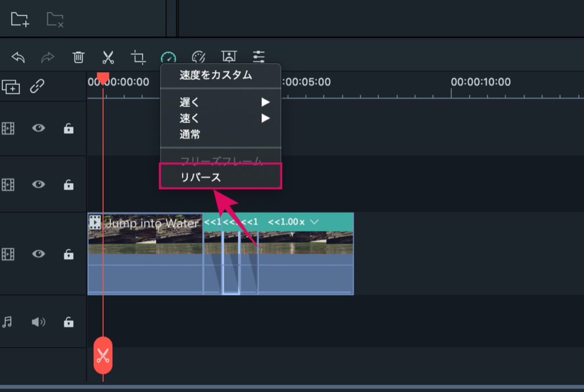Viewport: 584px width, 392px height.
Task: Click the music note icon on the audio track
Action: (7, 322)
